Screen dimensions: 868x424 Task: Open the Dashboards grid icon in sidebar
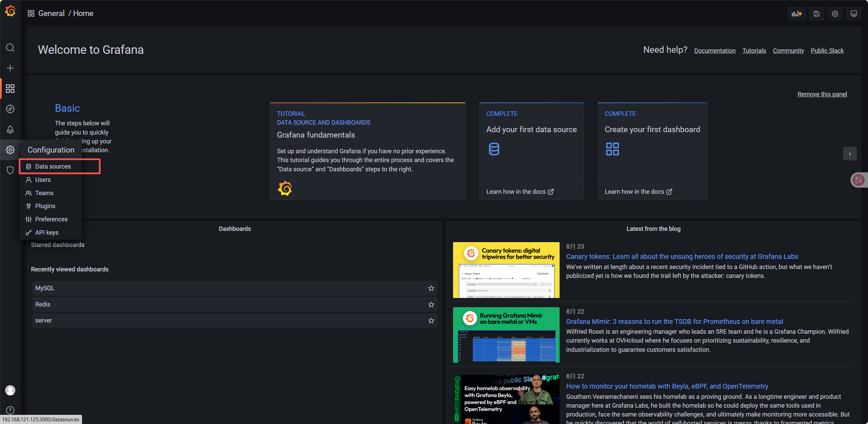coord(10,89)
